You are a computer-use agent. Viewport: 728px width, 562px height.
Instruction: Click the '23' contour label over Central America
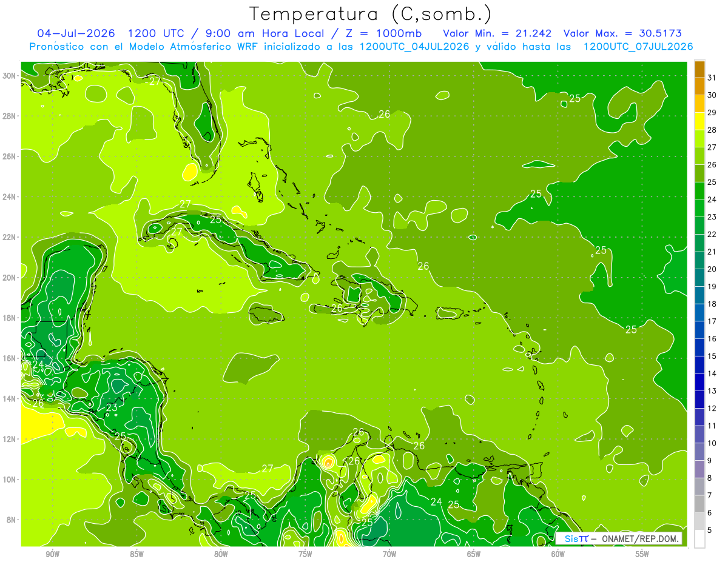[x=112, y=407]
